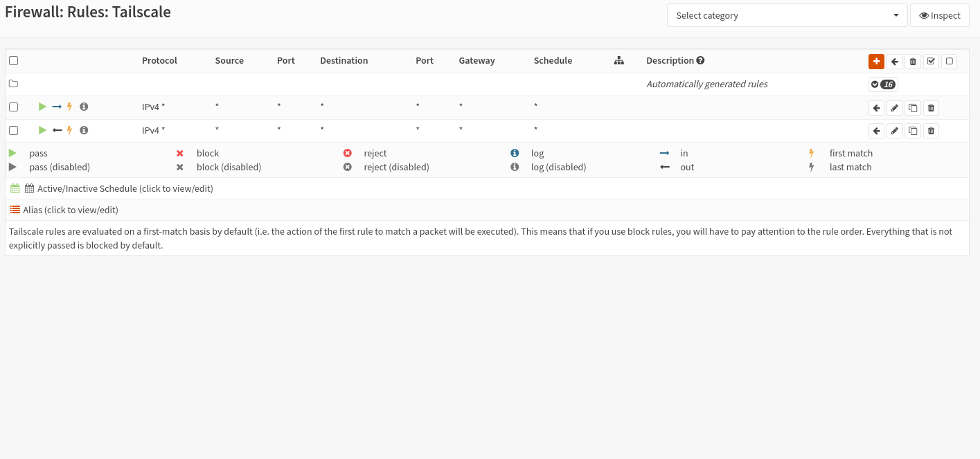This screenshot has height=459, width=980.
Task: Check the select-all checkbox in table header
Action: 13,61
